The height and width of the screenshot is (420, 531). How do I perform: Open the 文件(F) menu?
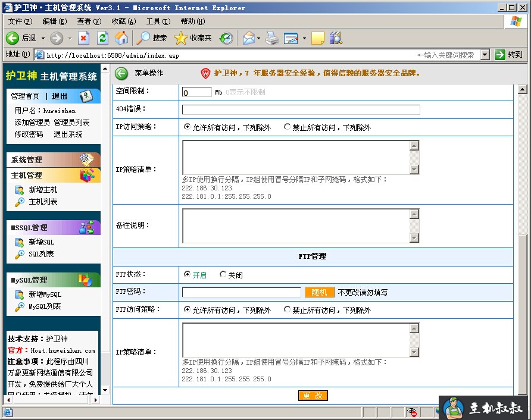coord(20,21)
